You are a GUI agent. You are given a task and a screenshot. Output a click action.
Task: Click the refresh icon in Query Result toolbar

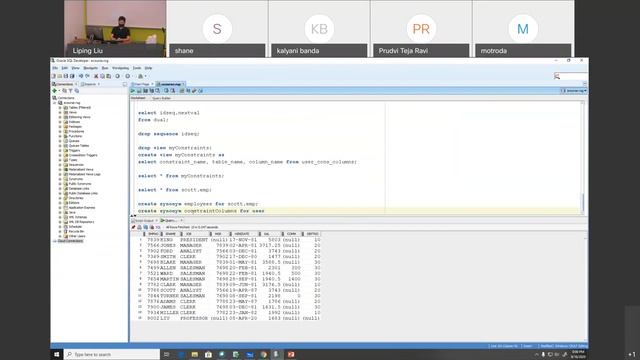click(x=146, y=227)
